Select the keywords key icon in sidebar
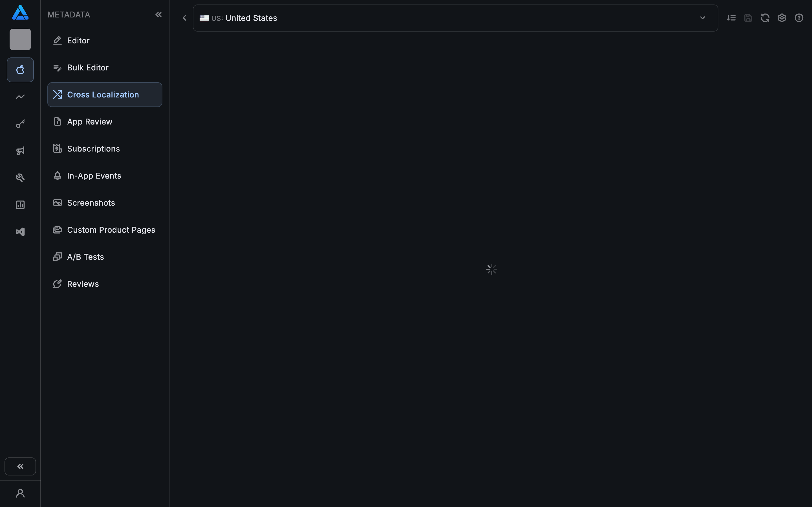 (x=20, y=123)
